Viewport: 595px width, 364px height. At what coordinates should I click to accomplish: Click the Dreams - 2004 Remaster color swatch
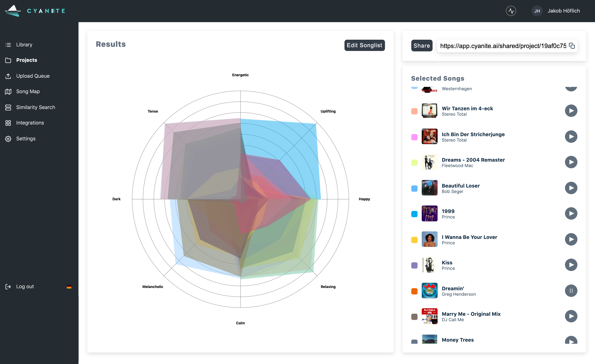[x=414, y=162]
